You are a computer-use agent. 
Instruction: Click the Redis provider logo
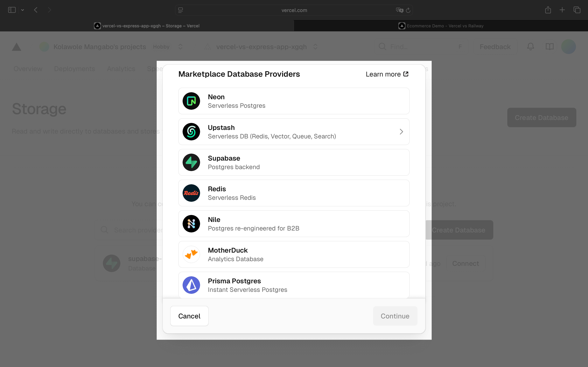tap(191, 193)
